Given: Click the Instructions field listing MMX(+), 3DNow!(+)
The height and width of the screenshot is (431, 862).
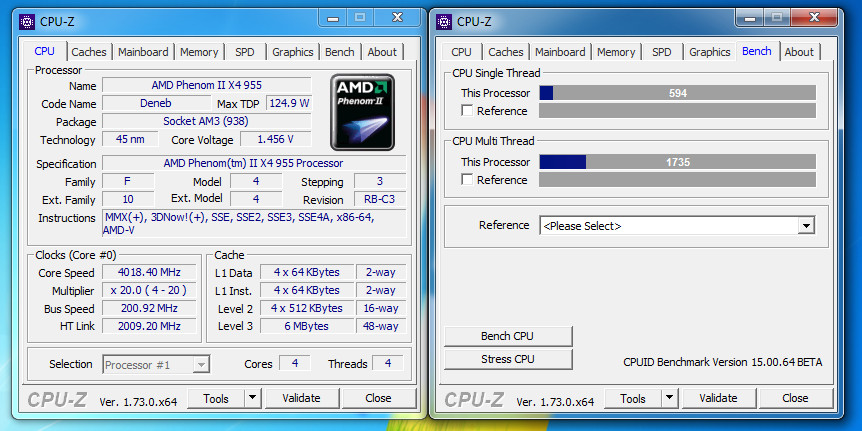Looking at the screenshot, I should point(254,223).
